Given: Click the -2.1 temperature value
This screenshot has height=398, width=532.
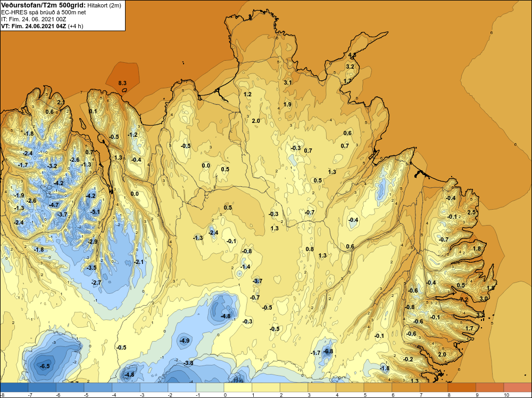Looking at the screenshot, I should pos(138,262).
